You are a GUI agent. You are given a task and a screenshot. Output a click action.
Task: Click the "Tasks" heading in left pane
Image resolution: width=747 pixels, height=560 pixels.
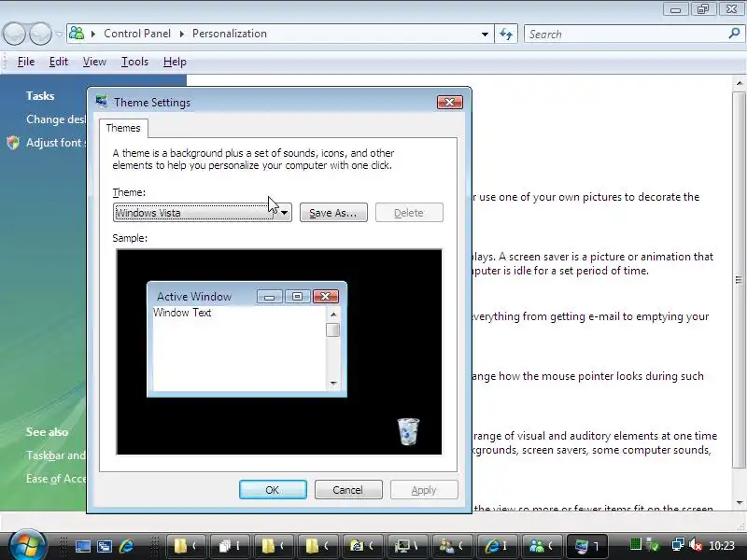tap(40, 96)
